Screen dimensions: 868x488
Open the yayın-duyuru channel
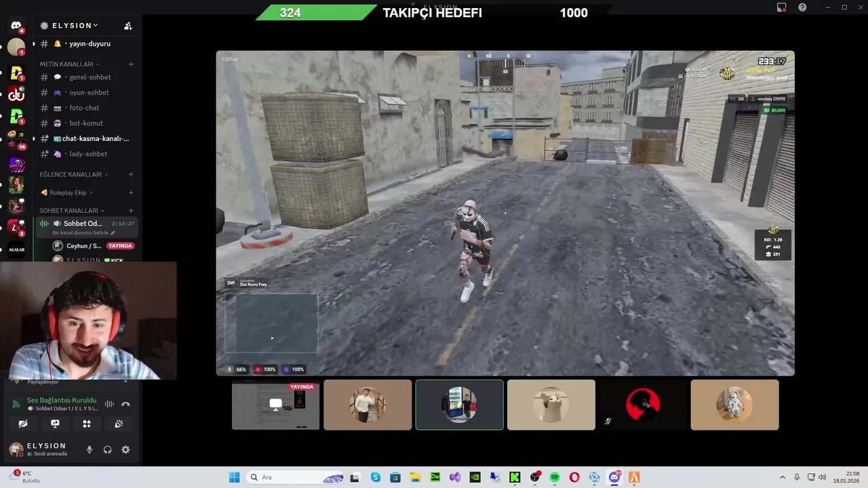[87, 43]
